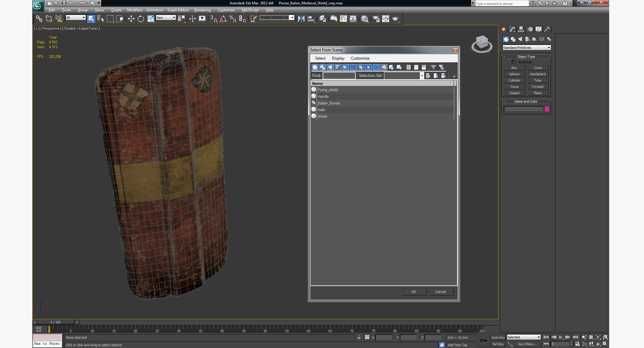Activate the Select Object tool
This screenshot has width=644, height=348.
coord(91,19)
